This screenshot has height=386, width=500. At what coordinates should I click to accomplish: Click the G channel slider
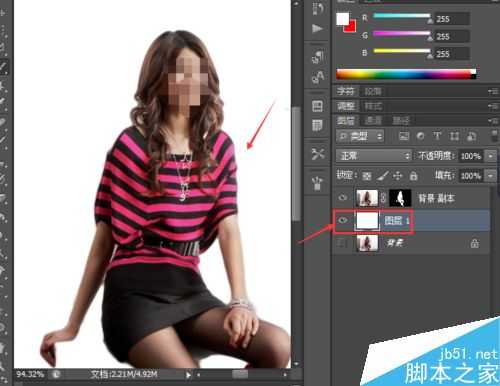[x=402, y=33]
